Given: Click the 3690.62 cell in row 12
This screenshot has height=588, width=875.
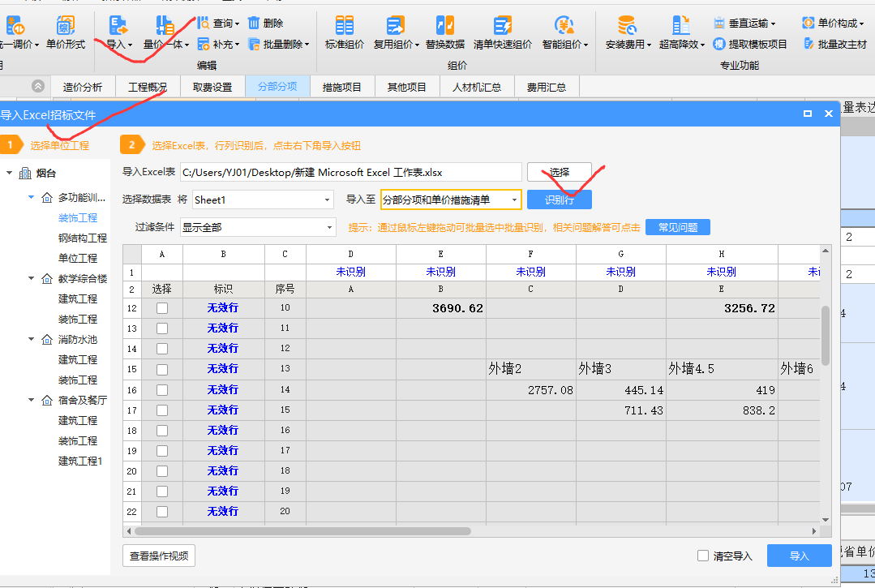Looking at the screenshot, I should [441, 308].
